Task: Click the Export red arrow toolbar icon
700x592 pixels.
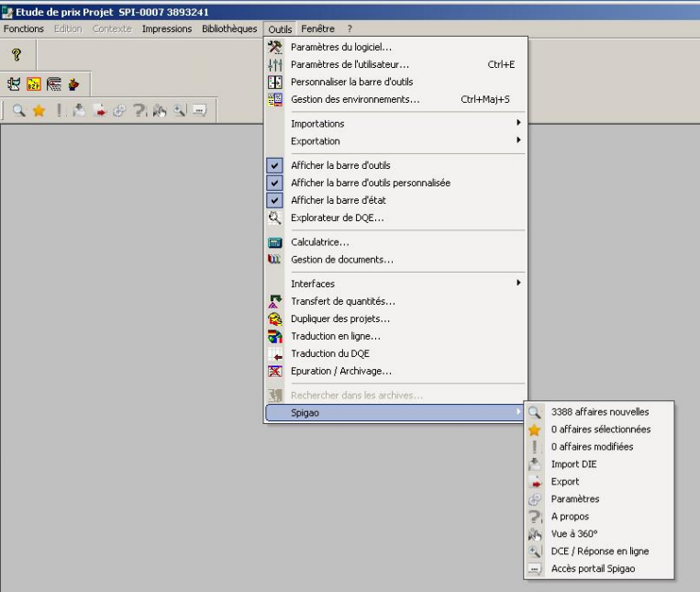Action: click(99, 110)
